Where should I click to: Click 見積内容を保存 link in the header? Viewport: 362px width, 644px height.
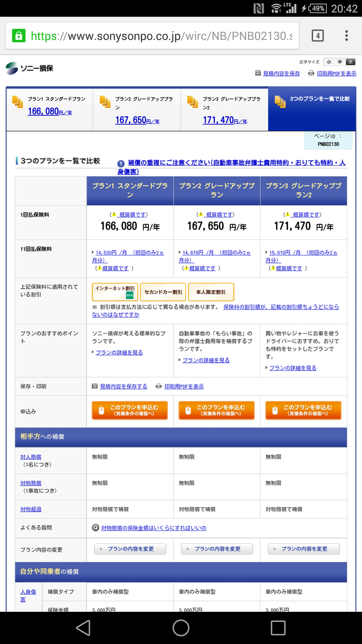(281, 73)
